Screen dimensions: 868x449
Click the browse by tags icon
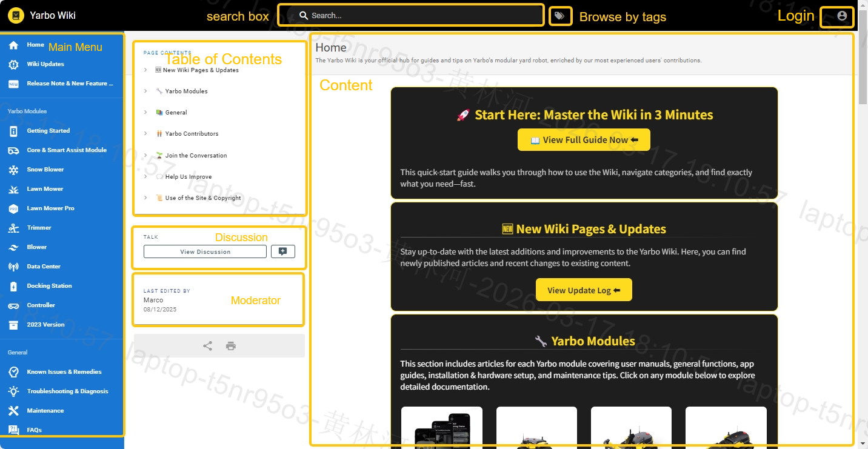coord(559,16)
